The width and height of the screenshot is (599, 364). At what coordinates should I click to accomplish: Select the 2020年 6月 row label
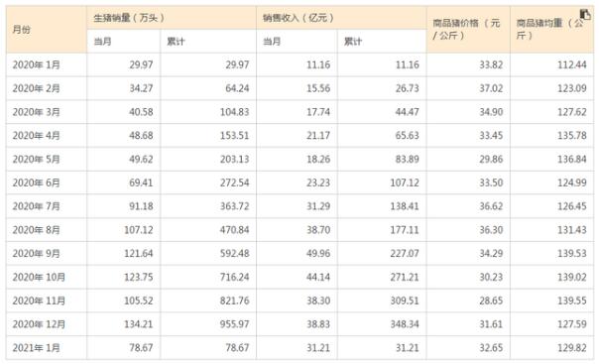[37, 182]
